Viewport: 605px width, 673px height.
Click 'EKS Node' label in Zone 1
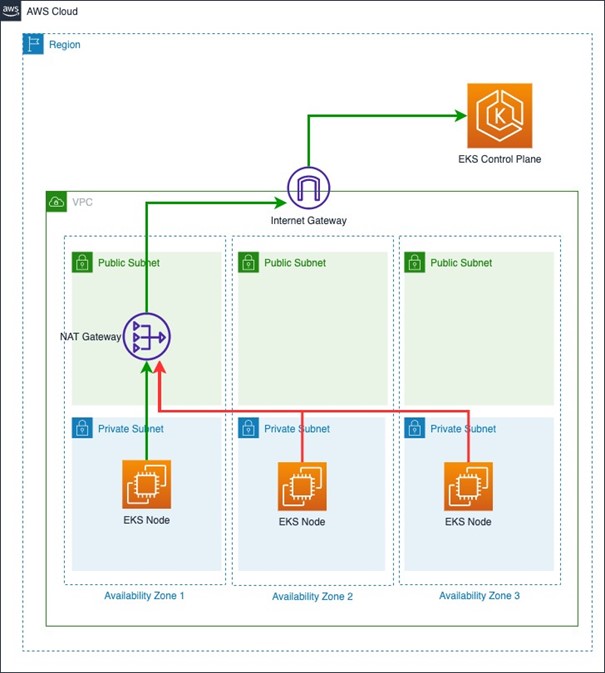point(147,520)
